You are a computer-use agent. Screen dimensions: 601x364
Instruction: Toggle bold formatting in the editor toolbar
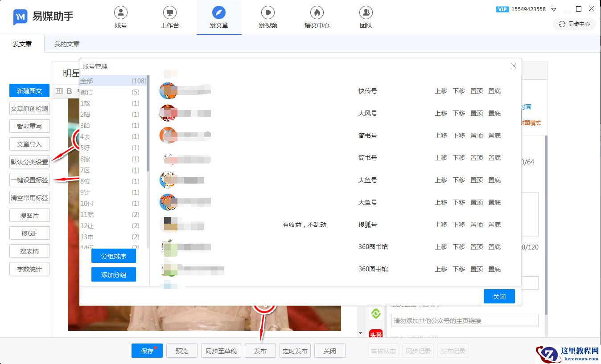(x=69, y=91)
